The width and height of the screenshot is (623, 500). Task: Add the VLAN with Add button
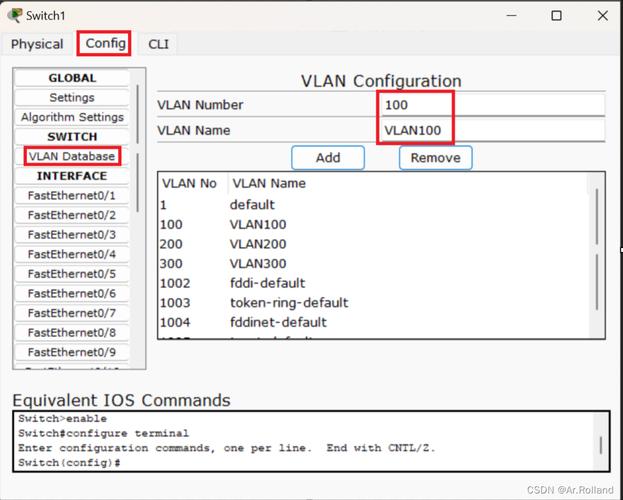328,158
